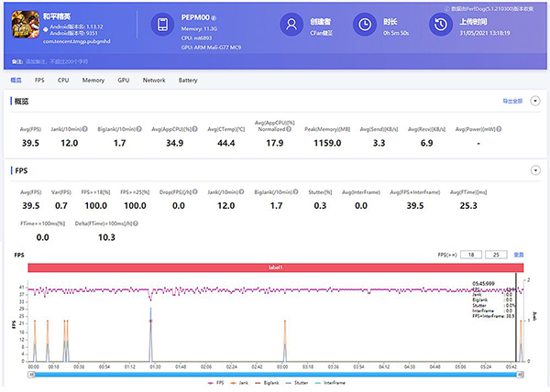The image size is (550, 392).
Task: Click the export all link
Action: pos(512,101)
